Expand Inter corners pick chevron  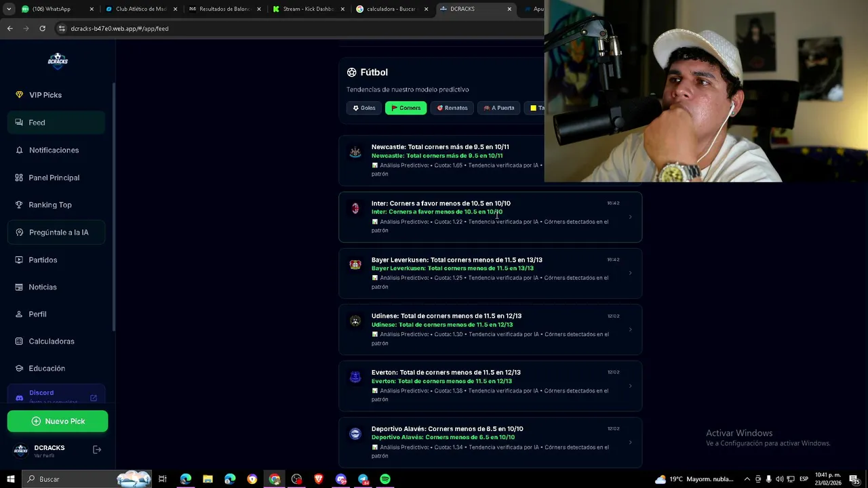click(630, 217)
